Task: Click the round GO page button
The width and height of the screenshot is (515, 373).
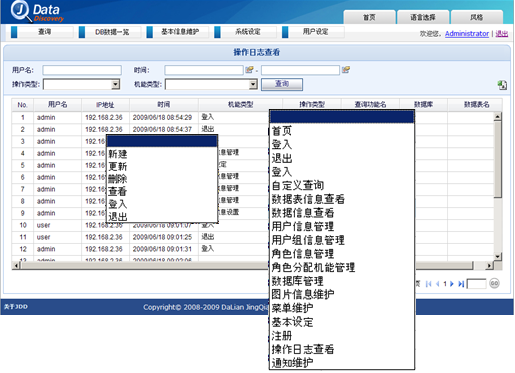Action: coord(494,283)
